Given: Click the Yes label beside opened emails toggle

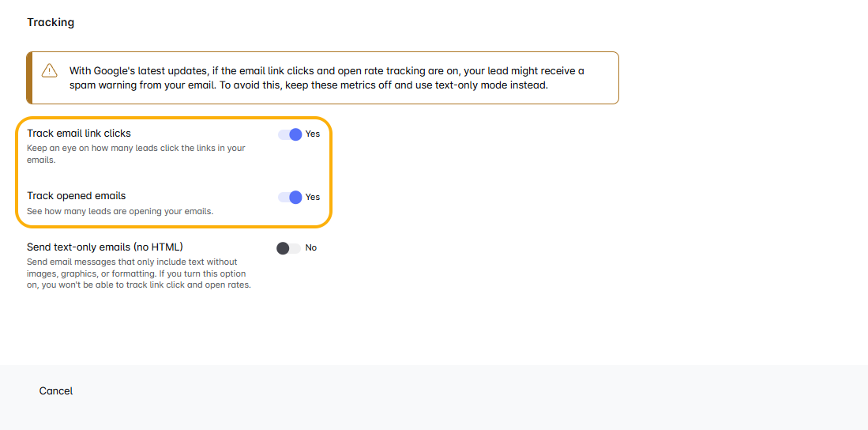Looking at the screenshot, I should (313, 197).
